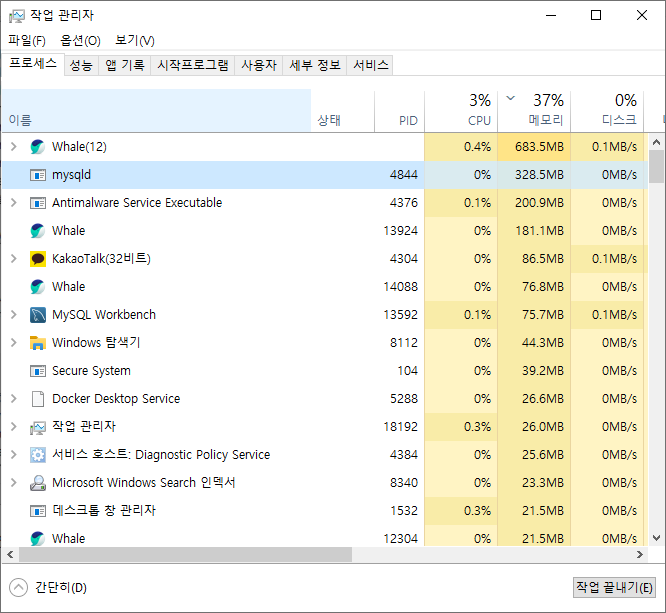Click Microsoft Windows Search 인덱서 icon
666x613 pixels.
click(x=37, y=483)
